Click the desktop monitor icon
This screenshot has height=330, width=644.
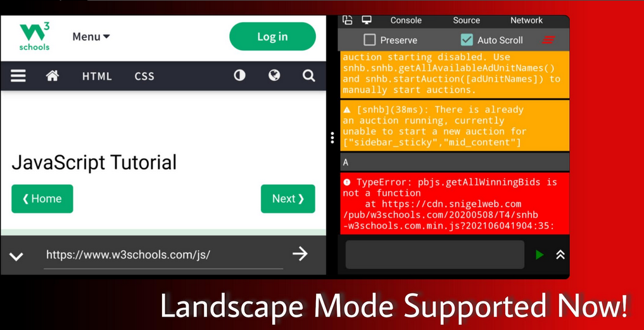pos(367,20)
